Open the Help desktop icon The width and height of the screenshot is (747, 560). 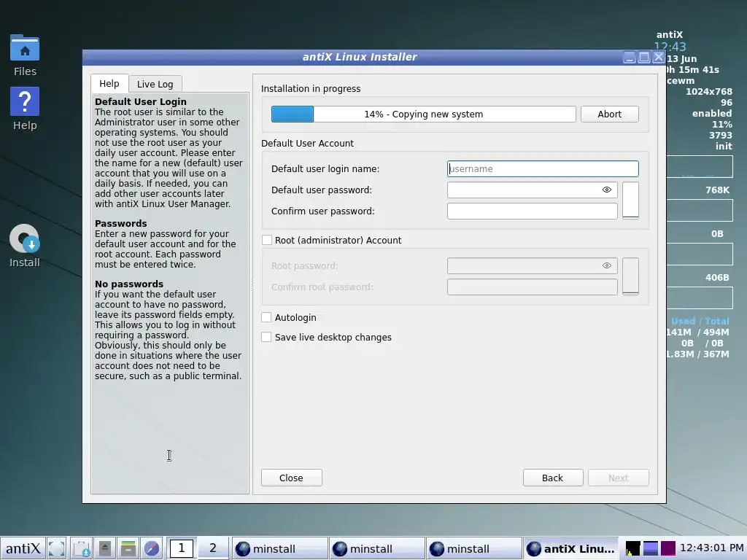(25, 109)
